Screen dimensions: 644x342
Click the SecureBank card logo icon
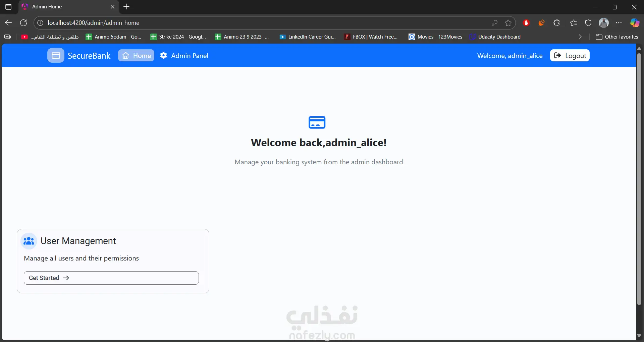(x=56, y=56)
